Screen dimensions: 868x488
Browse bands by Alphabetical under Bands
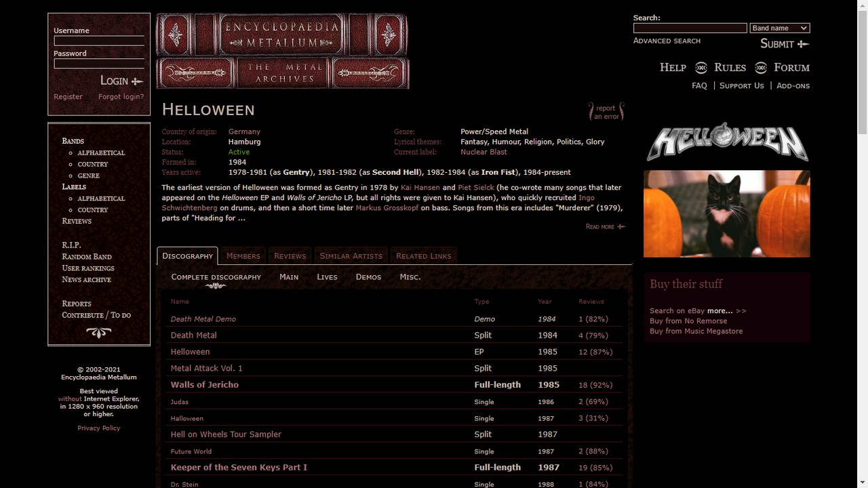[101, 153]
